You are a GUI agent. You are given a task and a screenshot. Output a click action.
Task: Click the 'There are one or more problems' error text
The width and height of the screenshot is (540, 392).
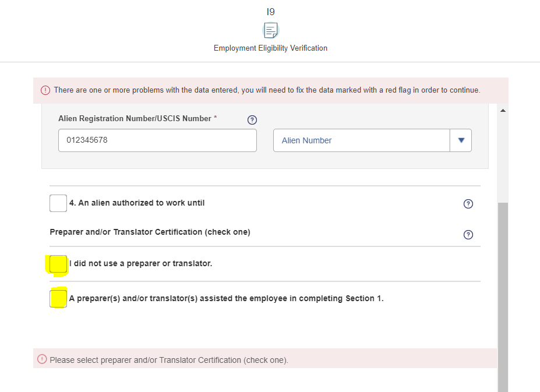coord(267,90)
